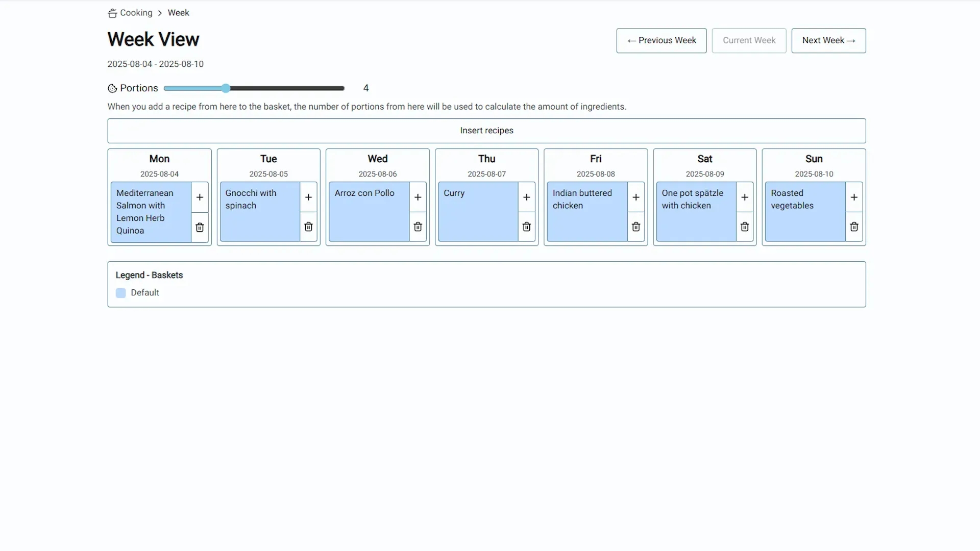This screenshot has height=551, width=980.
Task: Click plus icon next to Curry
Action: 526,197
